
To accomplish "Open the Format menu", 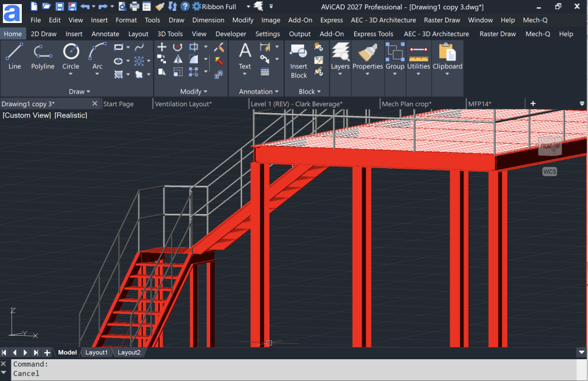I will [x=126, y=20].
